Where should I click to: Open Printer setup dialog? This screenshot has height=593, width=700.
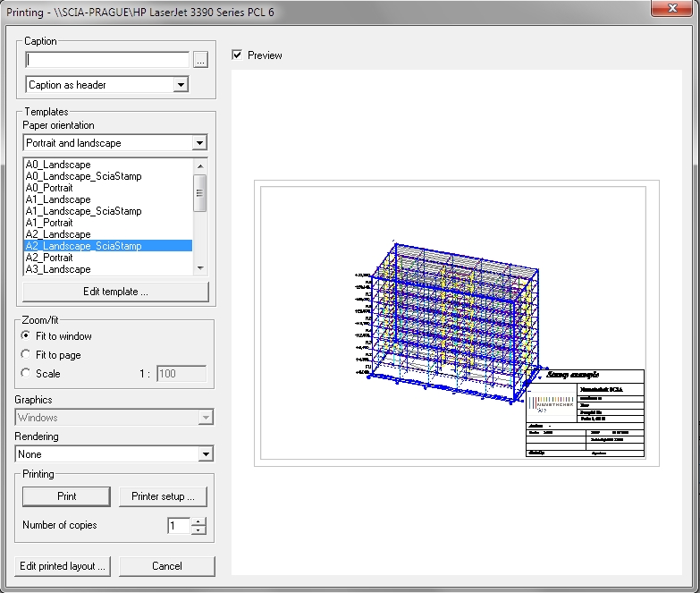[163, 496]
